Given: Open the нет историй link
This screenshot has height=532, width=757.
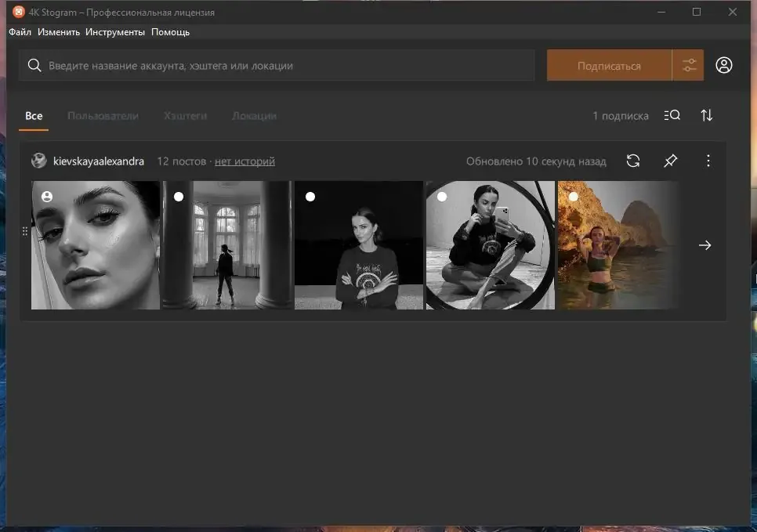Looking at the screenshot, I should [244, 161].
